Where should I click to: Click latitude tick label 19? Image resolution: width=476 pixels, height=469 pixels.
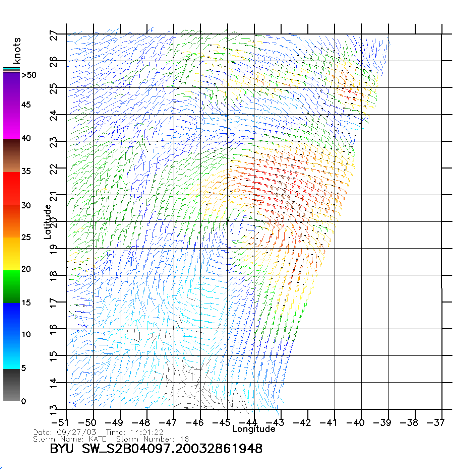click(x=53, y=250)
